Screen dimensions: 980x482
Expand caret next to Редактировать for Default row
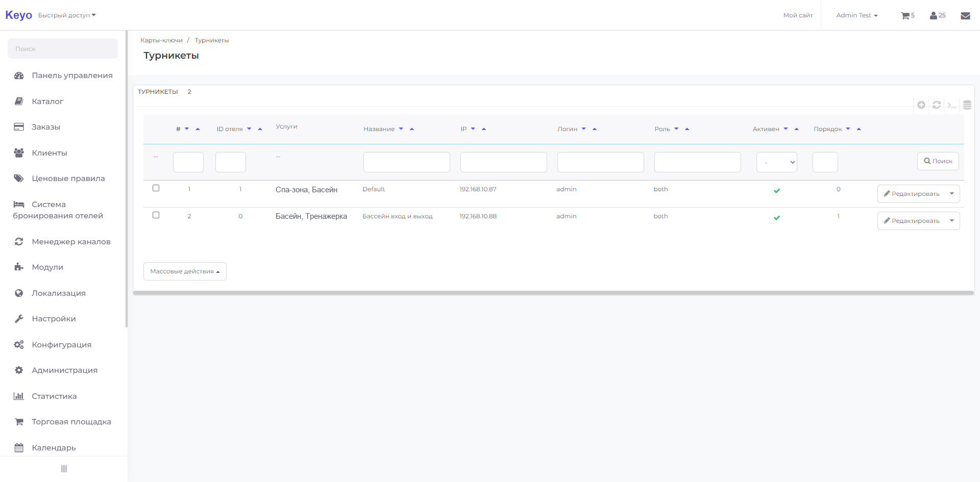pyautogui.click(x=952, y=194)
